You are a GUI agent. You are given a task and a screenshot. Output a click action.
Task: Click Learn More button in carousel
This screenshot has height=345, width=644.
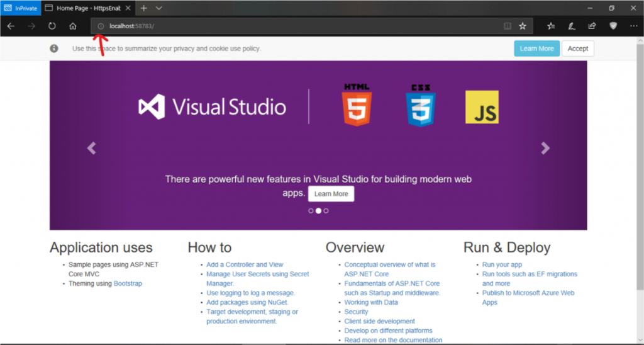[331, 194]
